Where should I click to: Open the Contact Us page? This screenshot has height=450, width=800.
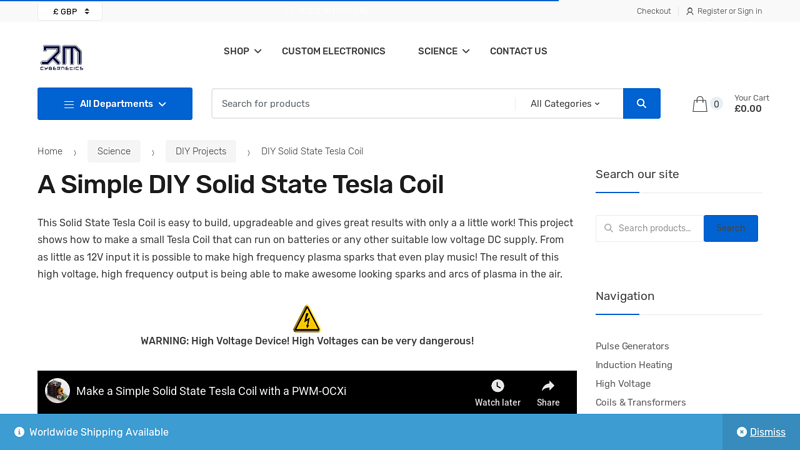[x=518, y=51]
